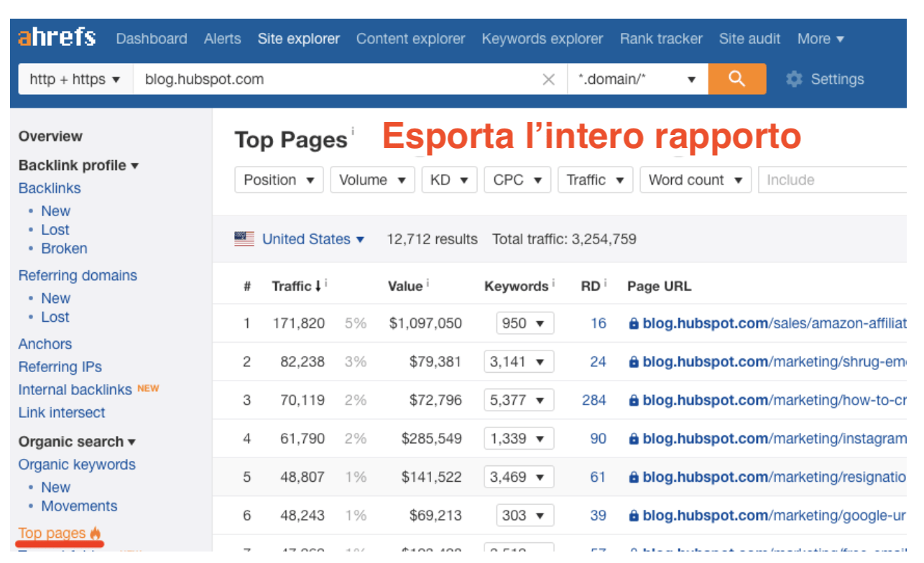
Task: Go to Referring domains in sidebar
Action: coord(78,275)
